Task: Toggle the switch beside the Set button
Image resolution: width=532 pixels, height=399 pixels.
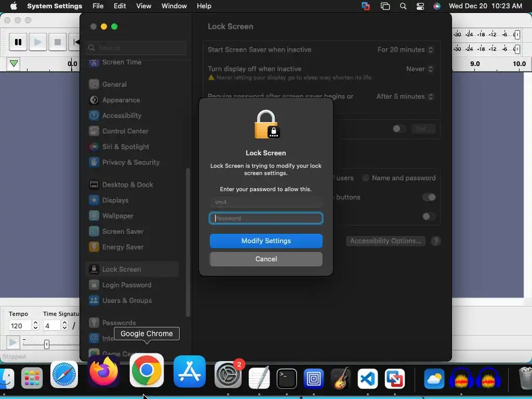Action: coord(399,129)
